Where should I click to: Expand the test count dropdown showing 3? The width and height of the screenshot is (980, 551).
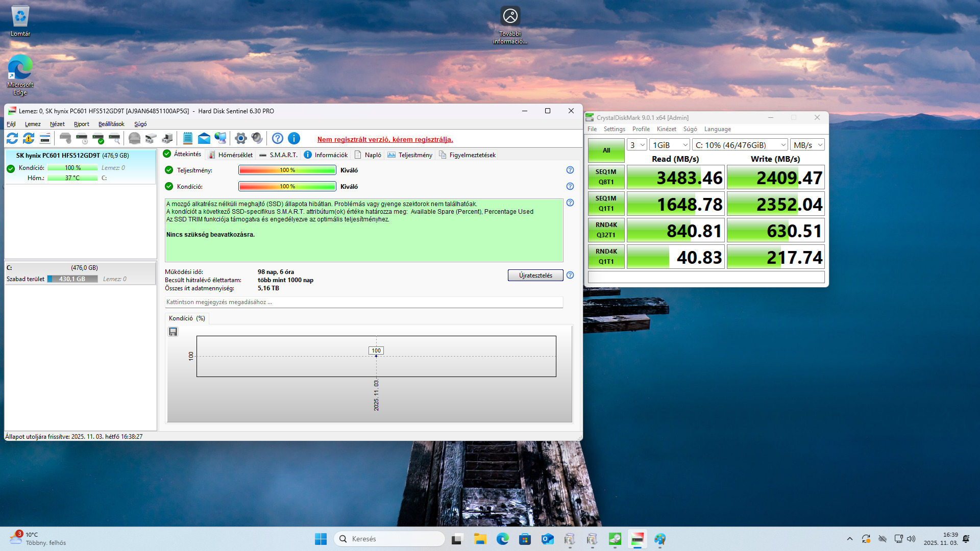tap(637, 145)
